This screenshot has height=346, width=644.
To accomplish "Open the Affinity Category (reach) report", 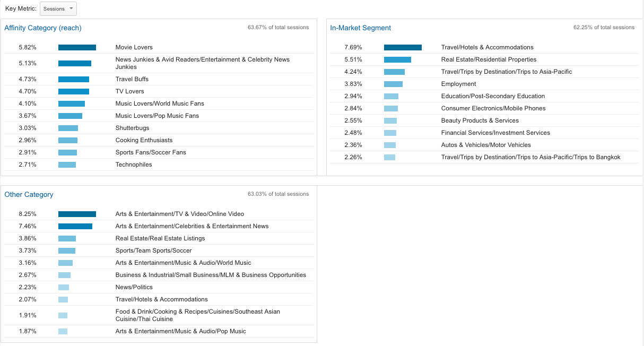I will [x=43, y=28].
